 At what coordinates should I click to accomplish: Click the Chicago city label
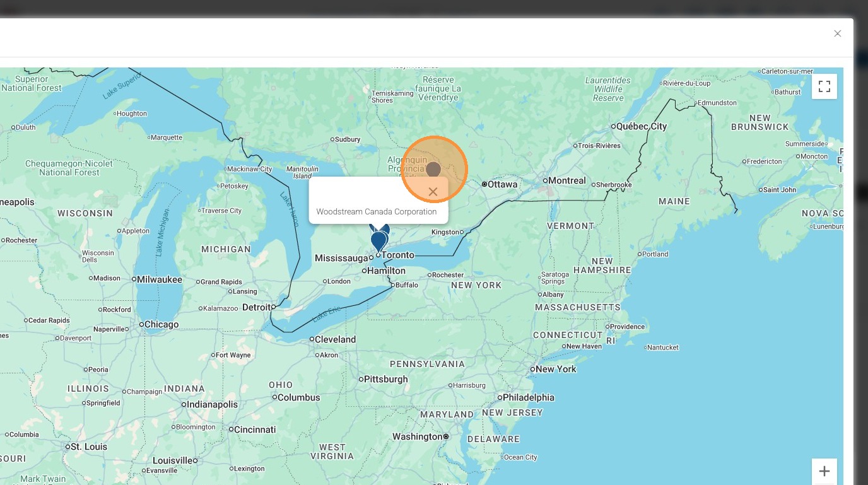(x=161, y=325)
